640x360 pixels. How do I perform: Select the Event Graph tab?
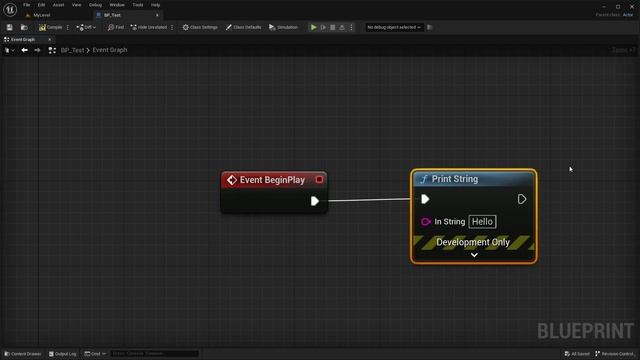[x=22, y=40]
